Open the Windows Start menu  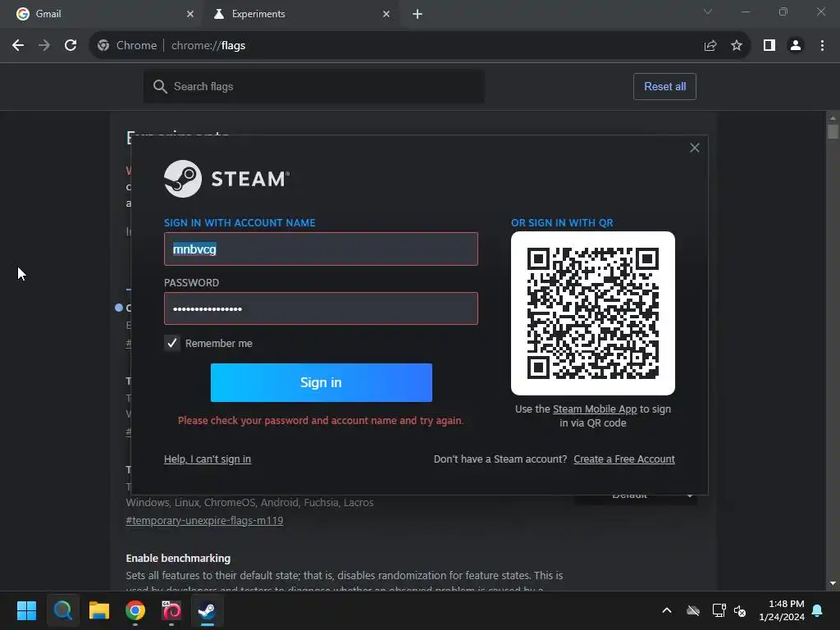click(x=26, y=610)
